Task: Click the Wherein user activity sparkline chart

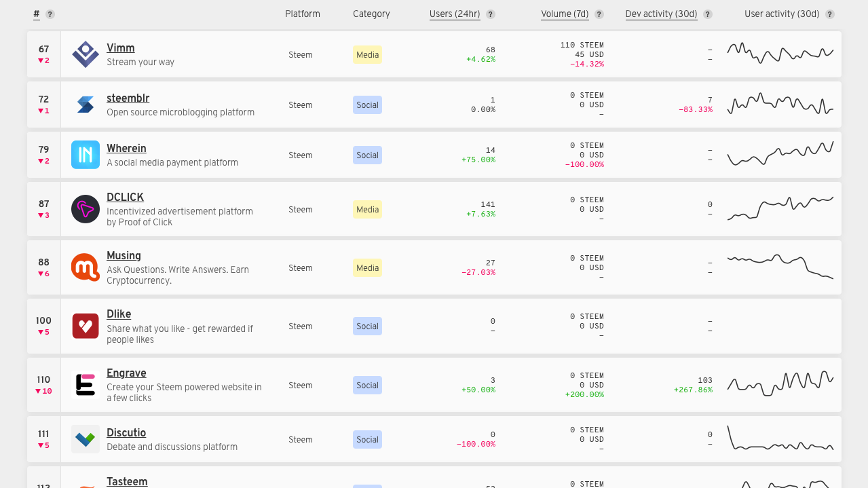Action: (x=780, y=155)
